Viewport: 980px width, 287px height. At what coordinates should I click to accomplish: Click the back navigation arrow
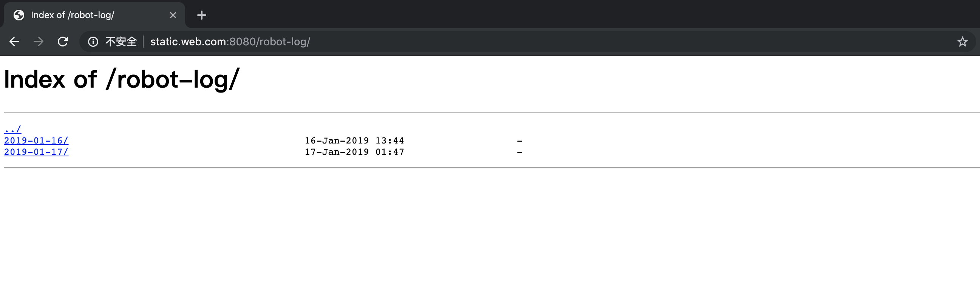(x=14, y=42)
